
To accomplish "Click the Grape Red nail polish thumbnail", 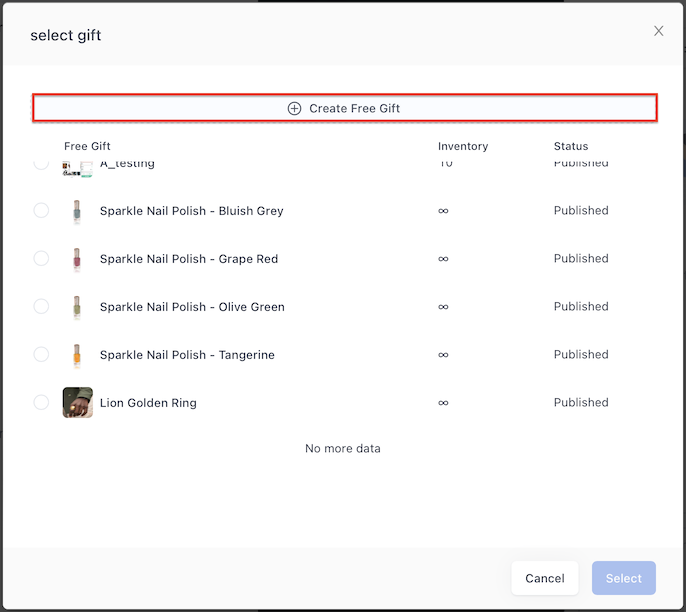I will (x=77, y=259).
